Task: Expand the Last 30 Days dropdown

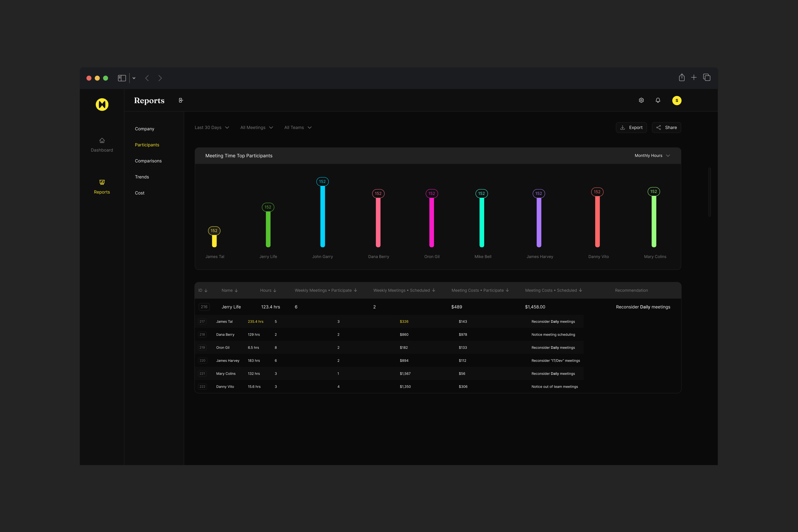Action: tap(212, 128)
